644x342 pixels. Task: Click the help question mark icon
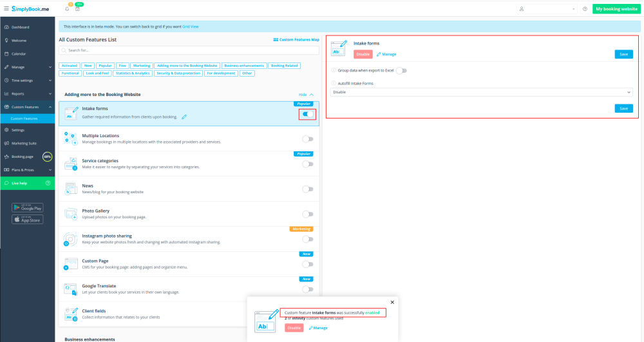click(585, 9)
